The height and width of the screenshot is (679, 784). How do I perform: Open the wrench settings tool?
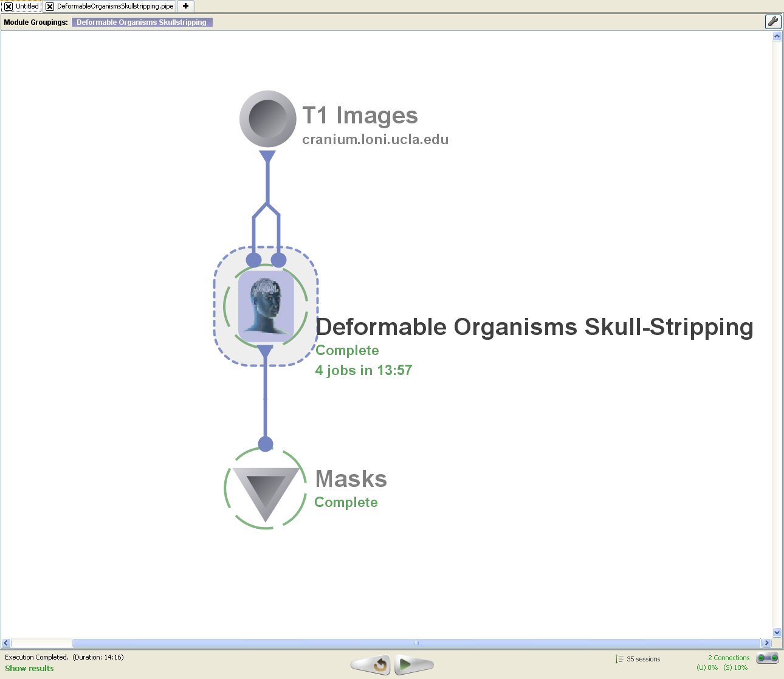[772, 22]
